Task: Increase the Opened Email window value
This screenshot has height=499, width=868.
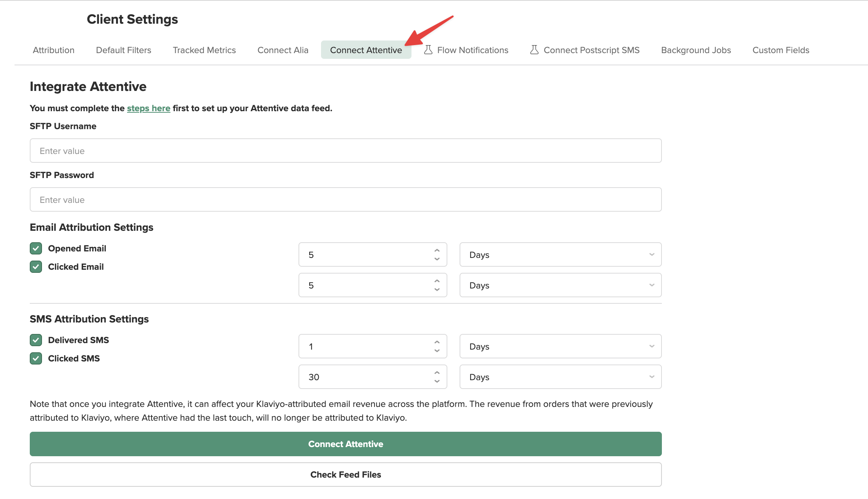Action: pyautogui.click(x=437, y=250)
